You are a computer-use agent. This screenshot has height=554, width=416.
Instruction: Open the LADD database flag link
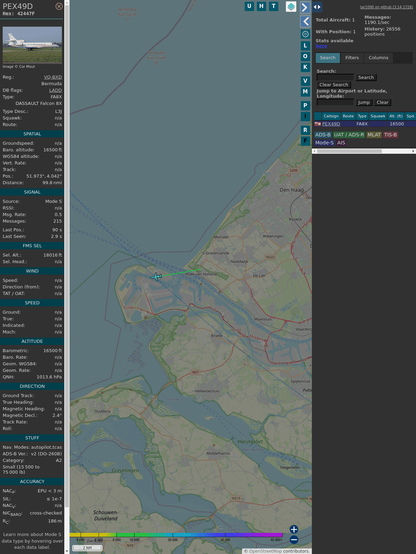coord(55,90)
